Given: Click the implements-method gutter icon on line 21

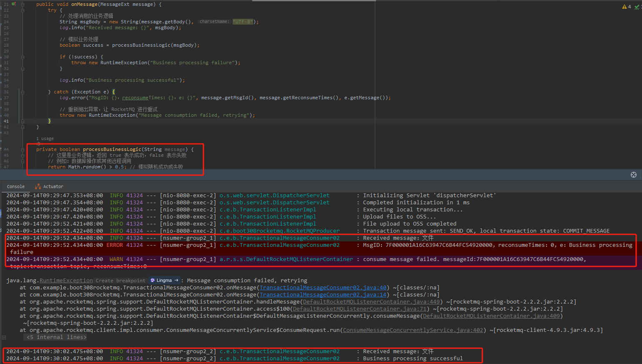Looking at the screenshot, I should 13,4.
